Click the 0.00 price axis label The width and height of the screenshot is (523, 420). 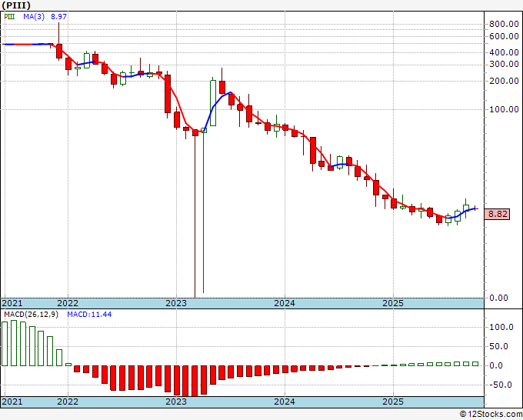[x=498, y=298]
